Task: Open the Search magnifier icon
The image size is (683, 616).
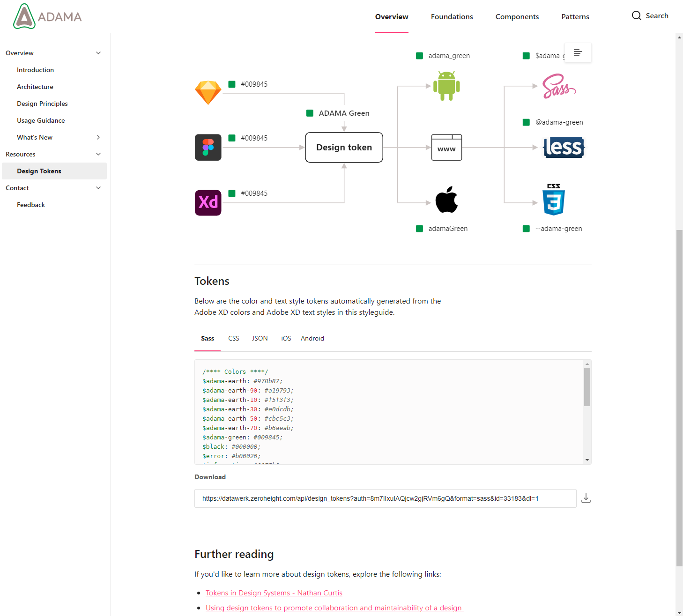Action: pyautogui.click(x=636, y=15)
